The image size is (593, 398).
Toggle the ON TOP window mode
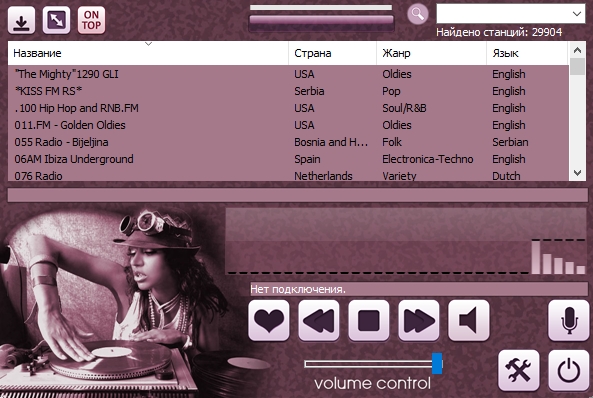tap(91, 20)
